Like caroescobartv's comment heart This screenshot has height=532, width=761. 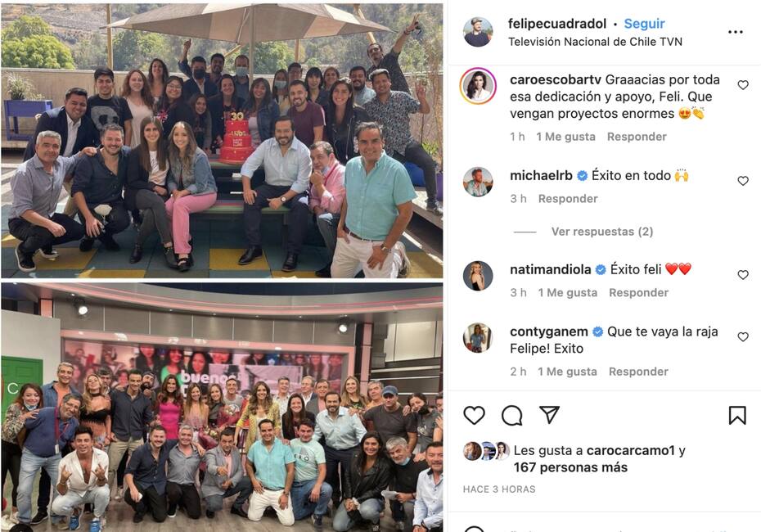(743, 85)
